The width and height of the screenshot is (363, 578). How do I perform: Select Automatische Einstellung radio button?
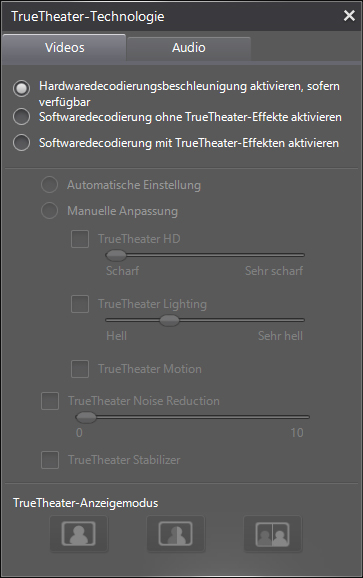[x=49, y=185]
